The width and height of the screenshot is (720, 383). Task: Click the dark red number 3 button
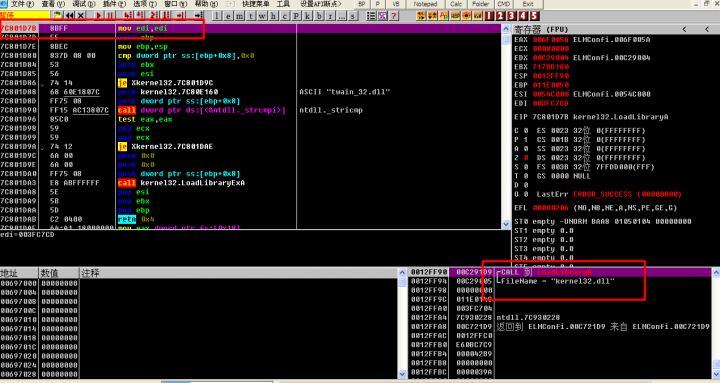(512, 16)
